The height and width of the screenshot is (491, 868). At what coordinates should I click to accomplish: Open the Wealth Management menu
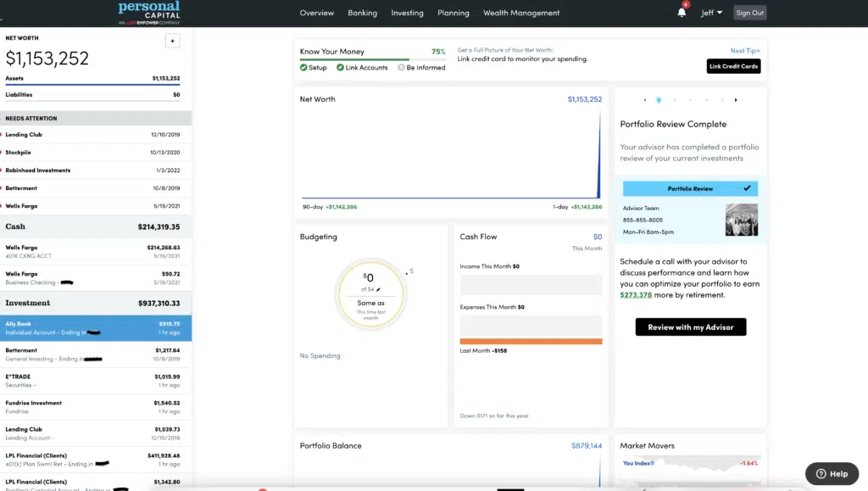tap(521, 13)
